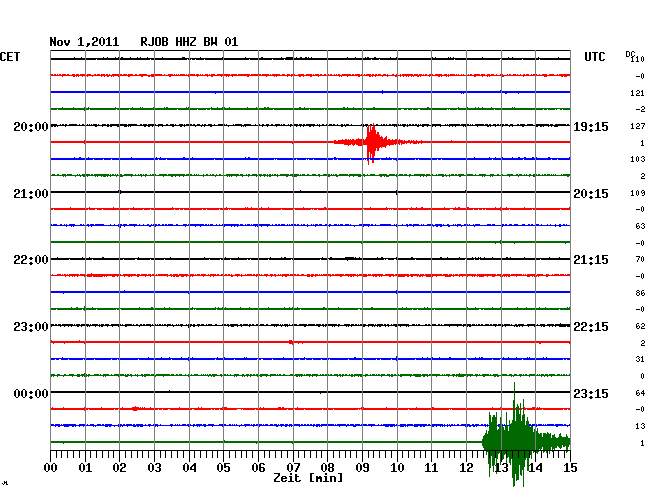Select the "20:00" CET time label
The width and height of the screenshot is (650, 494).
[31, 127]
